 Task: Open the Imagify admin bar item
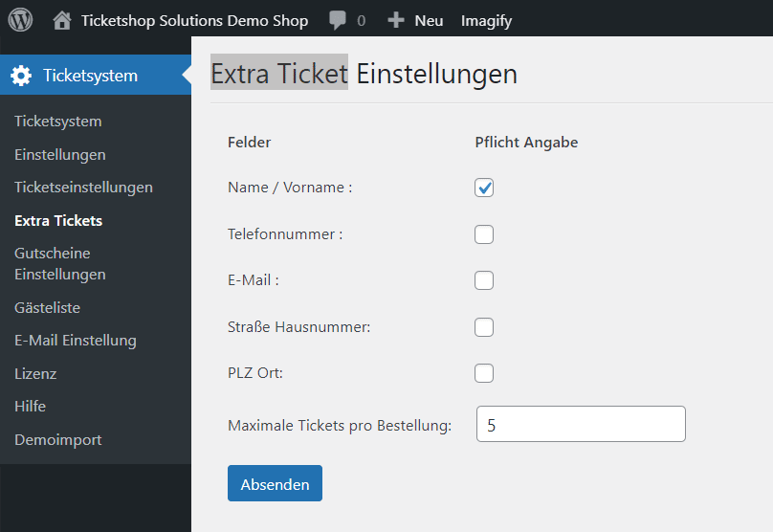(487, 21)
